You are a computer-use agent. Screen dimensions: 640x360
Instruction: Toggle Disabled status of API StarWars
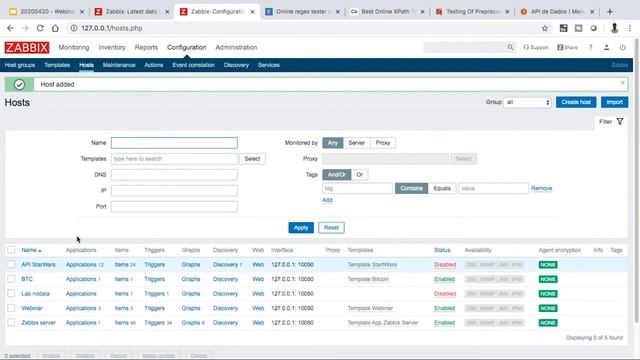coord(445,264)
